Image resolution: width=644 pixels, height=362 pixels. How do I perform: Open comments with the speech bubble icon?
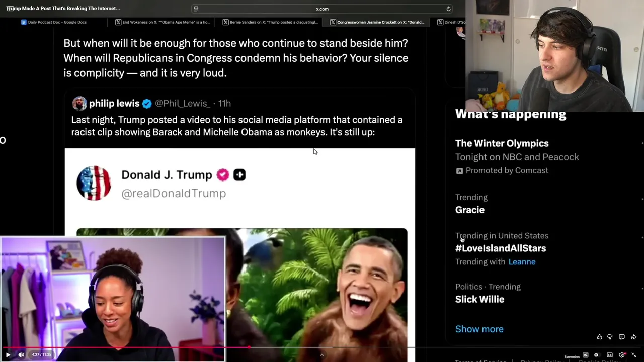(x=622, y=337)
